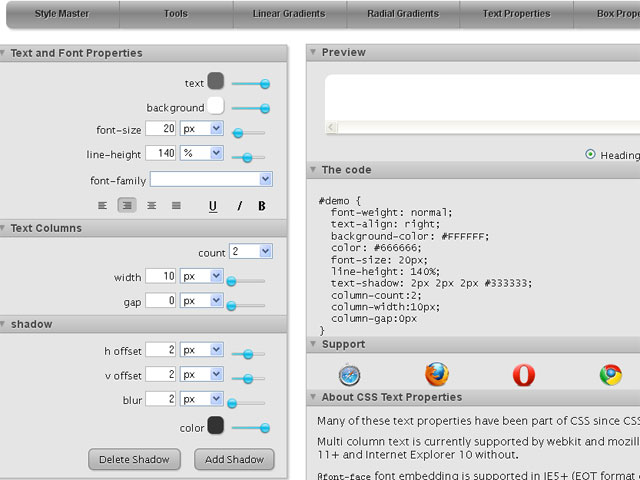Screen dimensions: 640x480
Task: Click the 'color: #666666;' code line
Action: [x=376, y=248]
